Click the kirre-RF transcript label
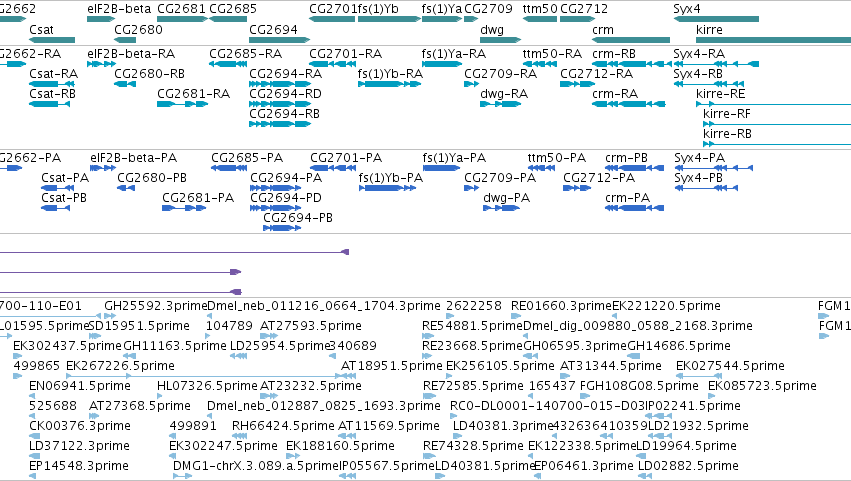 [x=727, y=114]
